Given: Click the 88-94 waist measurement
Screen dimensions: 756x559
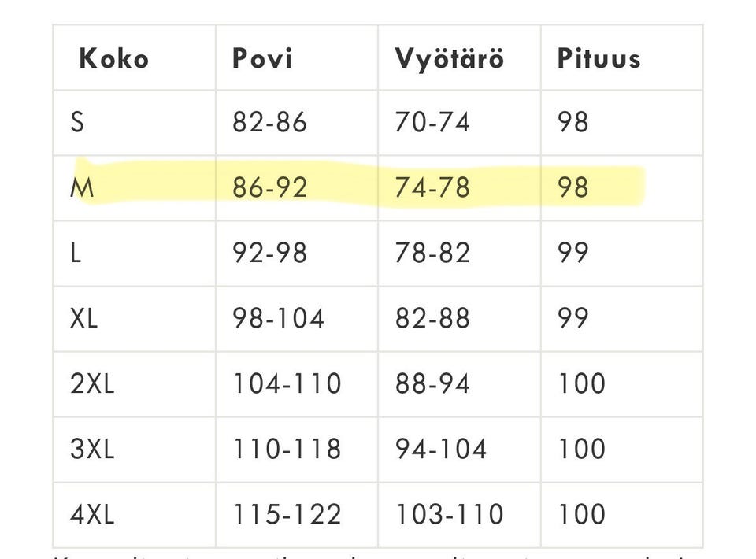Looking at the screenshot, I should (432, 383).
